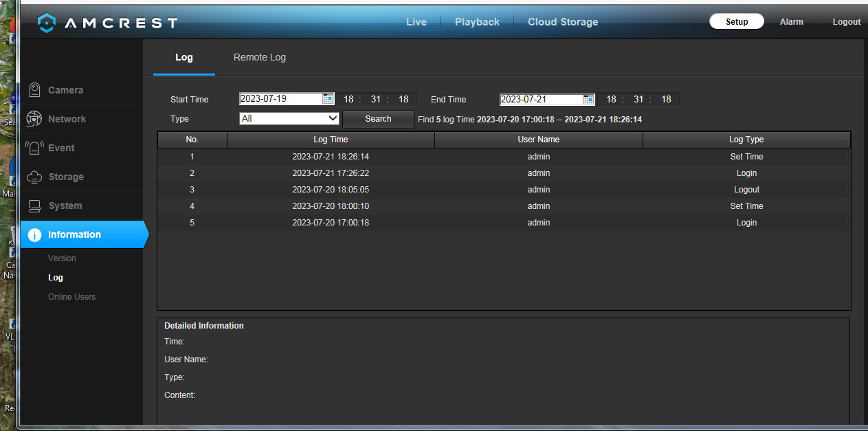The image size is (868, 431).
Task: Open the Playback page
Action: (x=477, y=22)
